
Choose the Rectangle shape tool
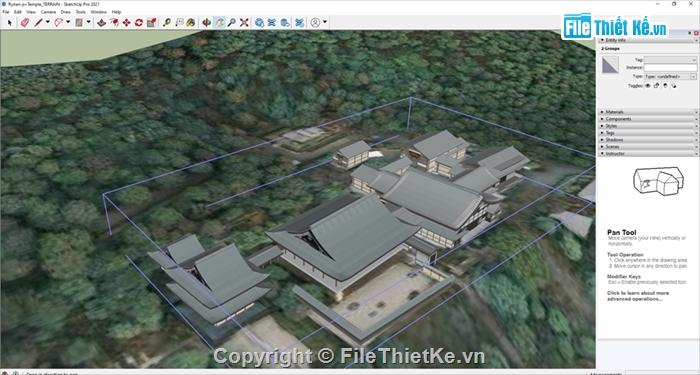click(79, 22)
